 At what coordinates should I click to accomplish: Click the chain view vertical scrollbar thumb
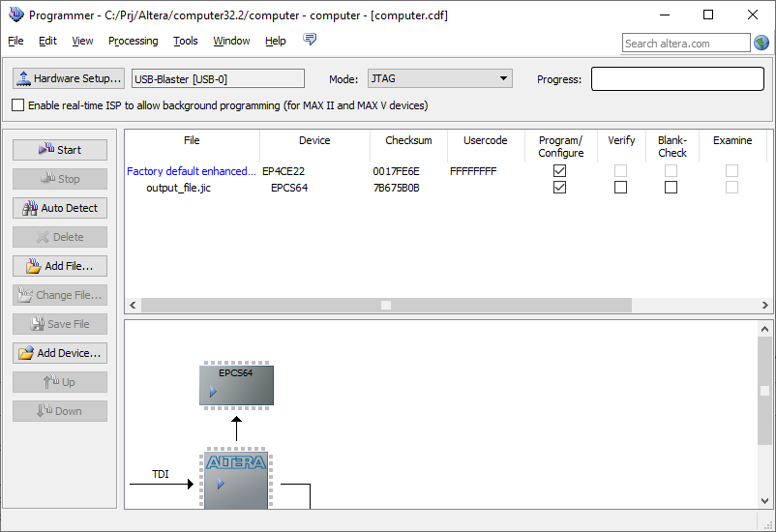click(764, 391)
